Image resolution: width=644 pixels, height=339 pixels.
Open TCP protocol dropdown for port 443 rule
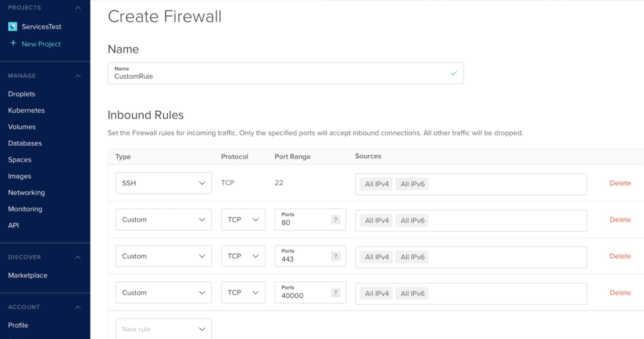click(x=243, y=256)
